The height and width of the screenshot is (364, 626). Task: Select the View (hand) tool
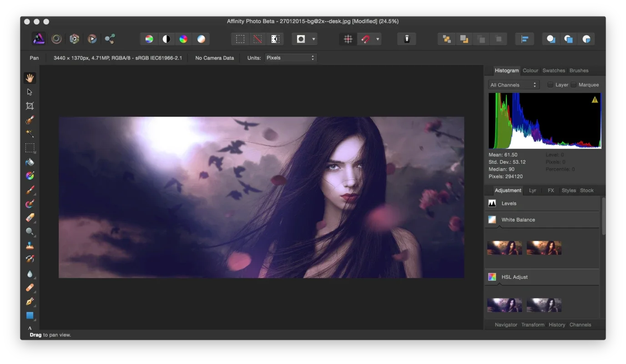30,78
